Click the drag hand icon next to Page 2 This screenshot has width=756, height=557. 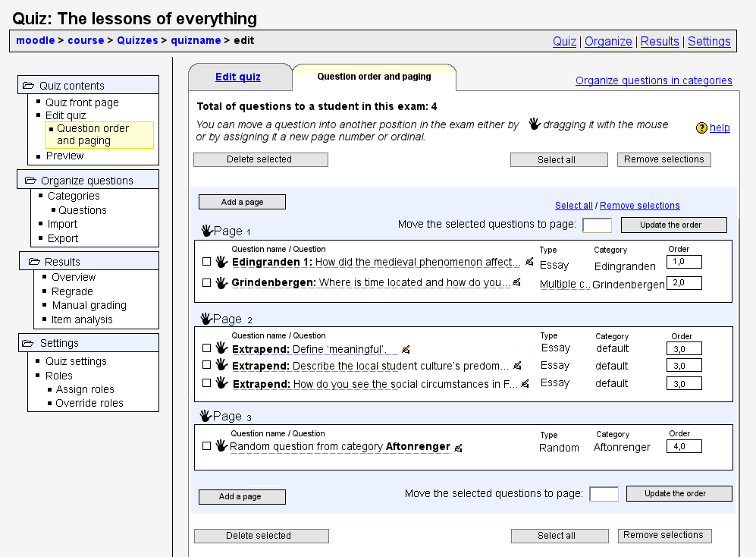[205, 319]
